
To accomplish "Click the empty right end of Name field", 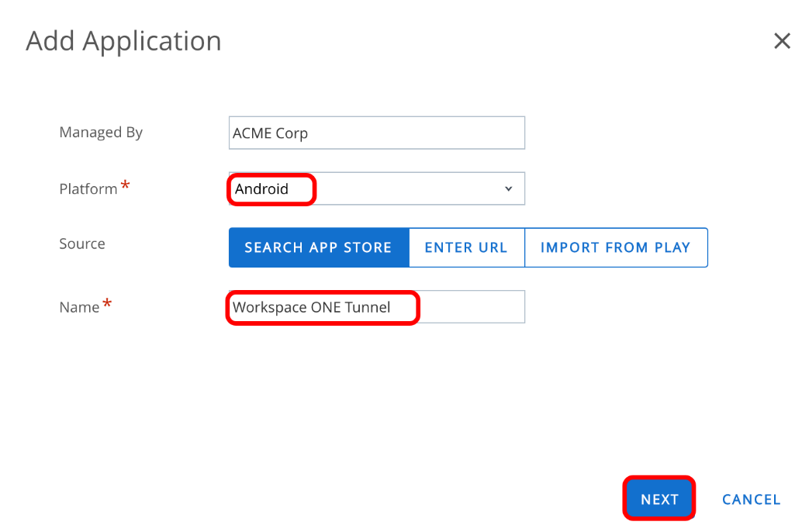I will tap(473, 307).
